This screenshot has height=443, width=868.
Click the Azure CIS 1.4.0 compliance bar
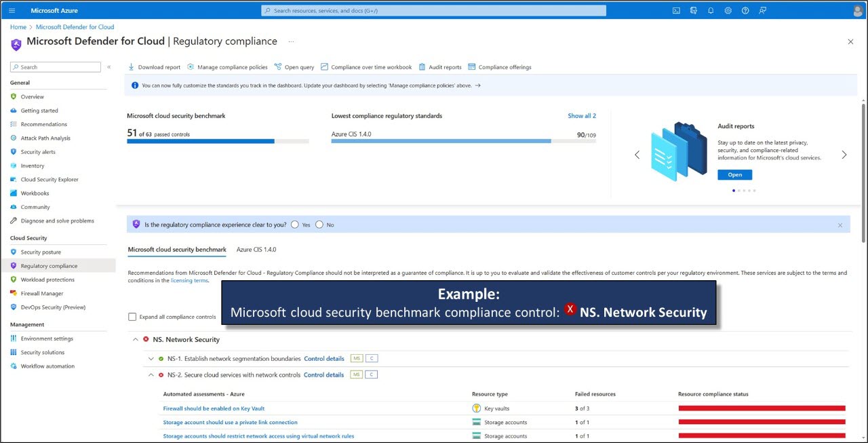pyautogui.click(x=464, y=141)
